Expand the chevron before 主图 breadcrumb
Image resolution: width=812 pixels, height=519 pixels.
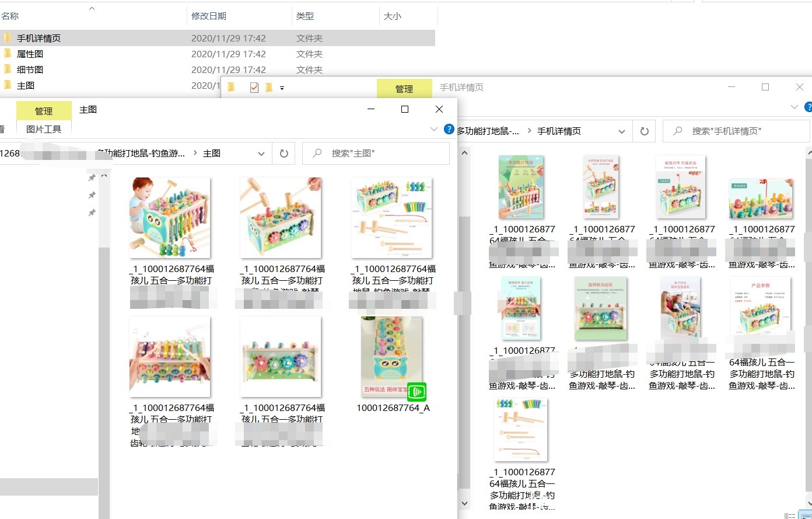tap(195, 154)
